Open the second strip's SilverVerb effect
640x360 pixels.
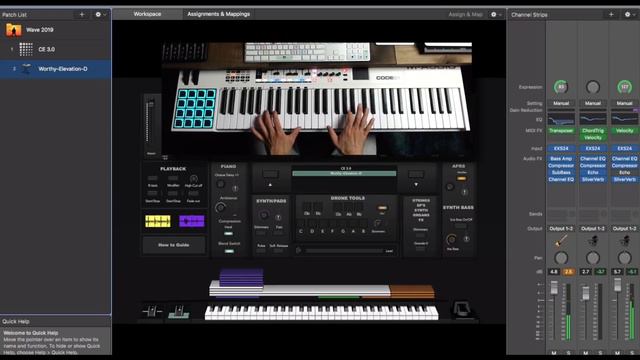click(593, 179)
